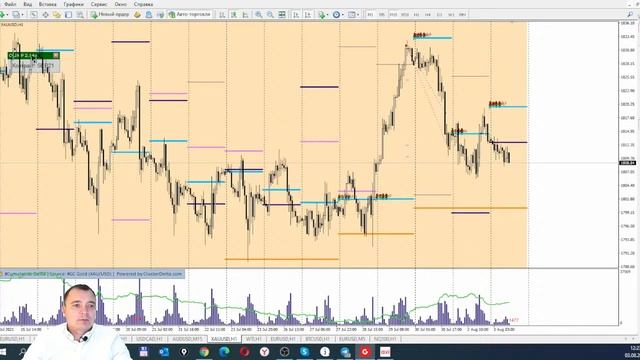640x360 pixels.
Task: Open the Windows Start button
Action: [4, 352]
